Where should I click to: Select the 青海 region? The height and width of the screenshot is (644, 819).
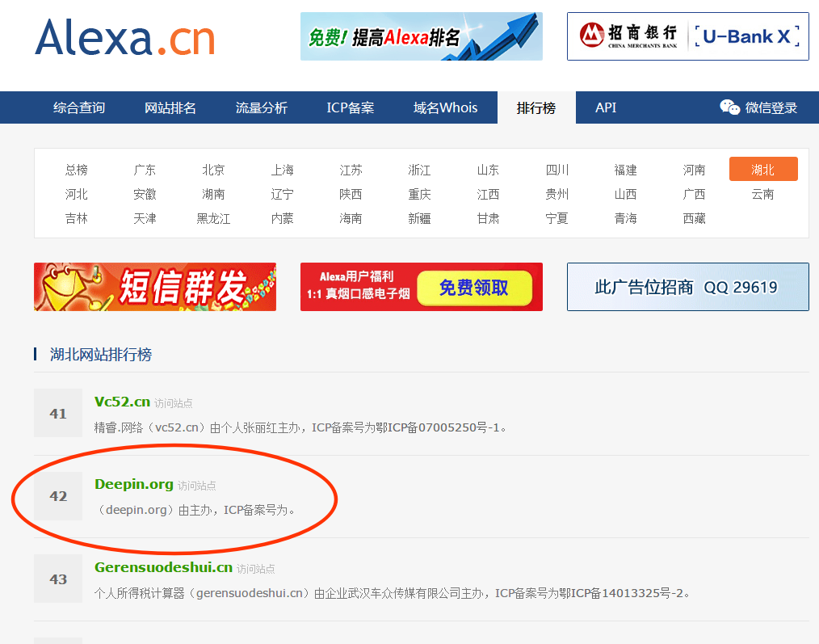coord(626,218)
